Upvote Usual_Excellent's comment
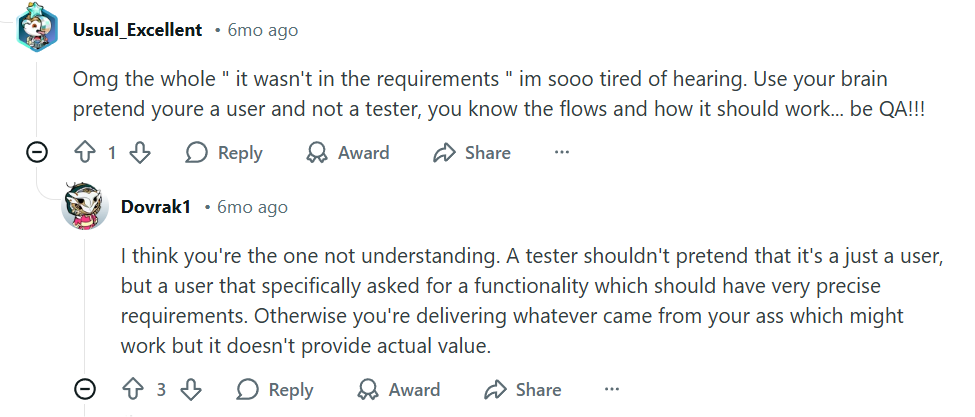Image resolution: width=975 pixels, height=417 pixels. [x=85, y=153]
